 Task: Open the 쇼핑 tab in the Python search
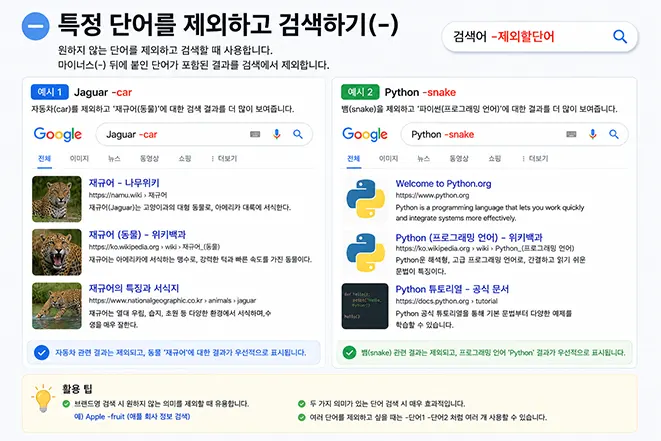click(x=494, y=159)
